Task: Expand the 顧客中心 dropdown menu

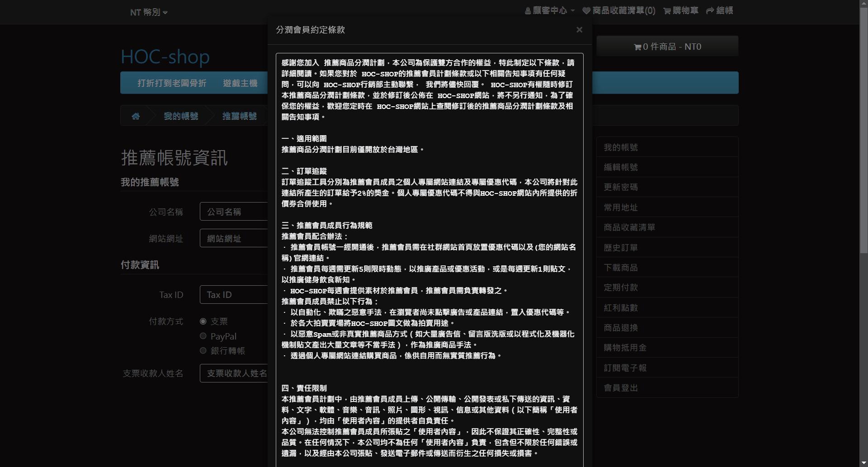Action: [x=550, y=10]
